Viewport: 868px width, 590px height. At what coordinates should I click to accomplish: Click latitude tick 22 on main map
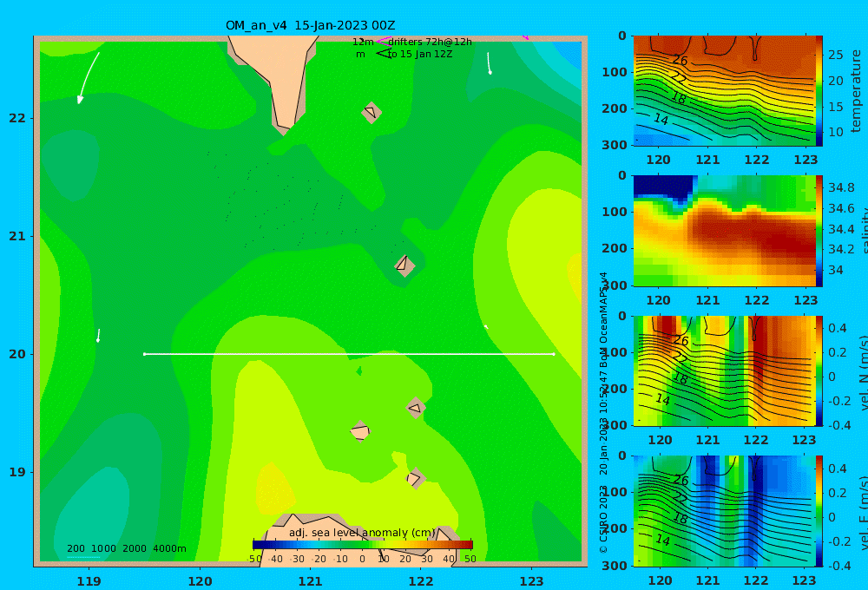(x=17, y=118)
